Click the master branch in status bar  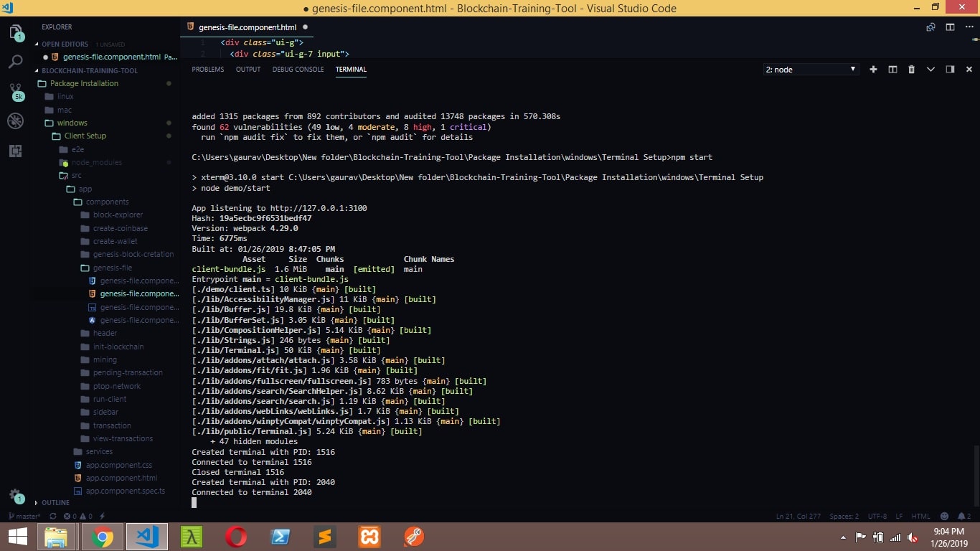pyautogui.click(x=24, y=516)
